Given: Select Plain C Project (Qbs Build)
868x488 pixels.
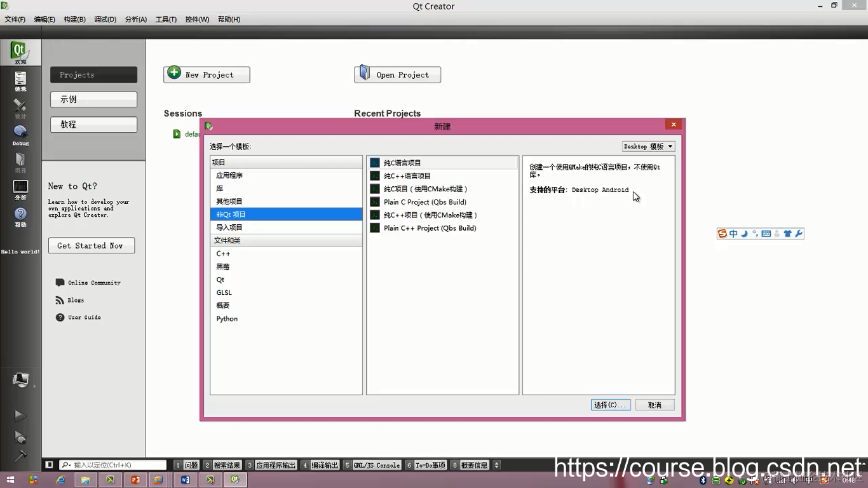Looking at the screenshot, I should pos(443,202).
